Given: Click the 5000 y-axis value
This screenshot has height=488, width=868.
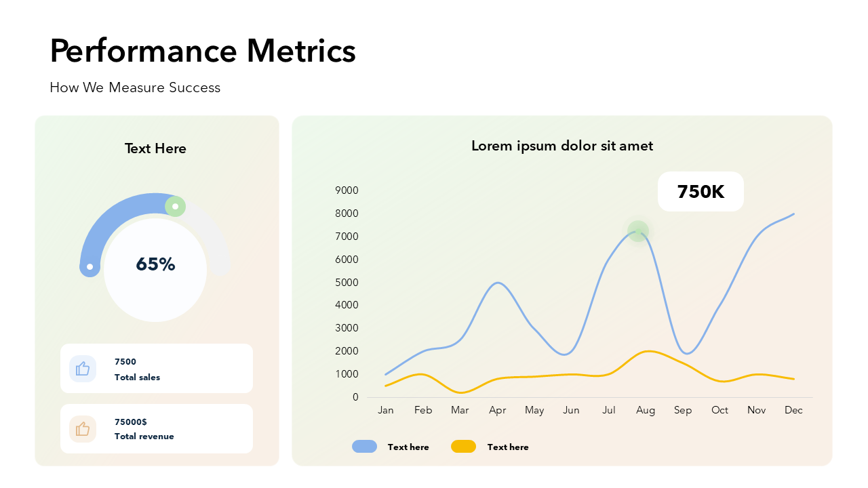Looking at the screenshot, I should tap(347, 283).
